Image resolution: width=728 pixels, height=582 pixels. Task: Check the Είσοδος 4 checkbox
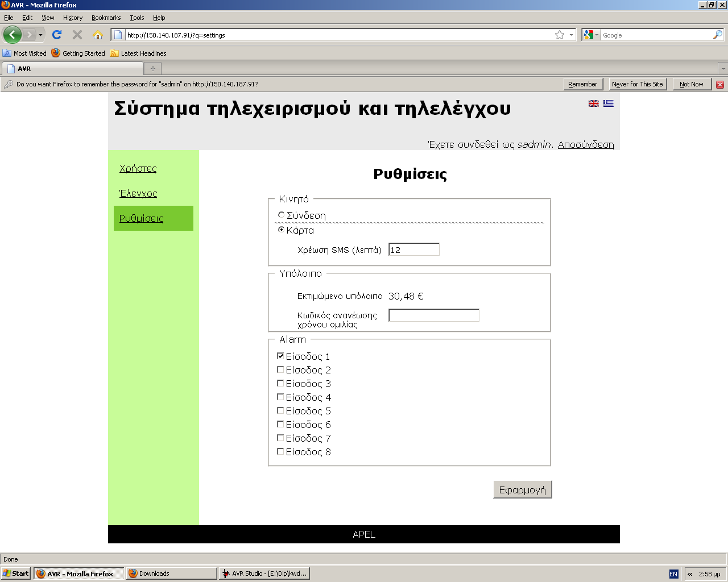(280, 397)
